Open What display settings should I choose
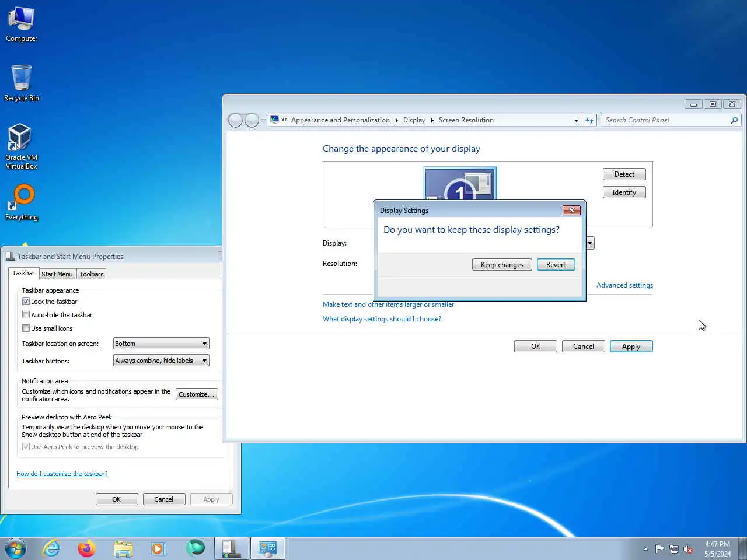 click(382, 319)
